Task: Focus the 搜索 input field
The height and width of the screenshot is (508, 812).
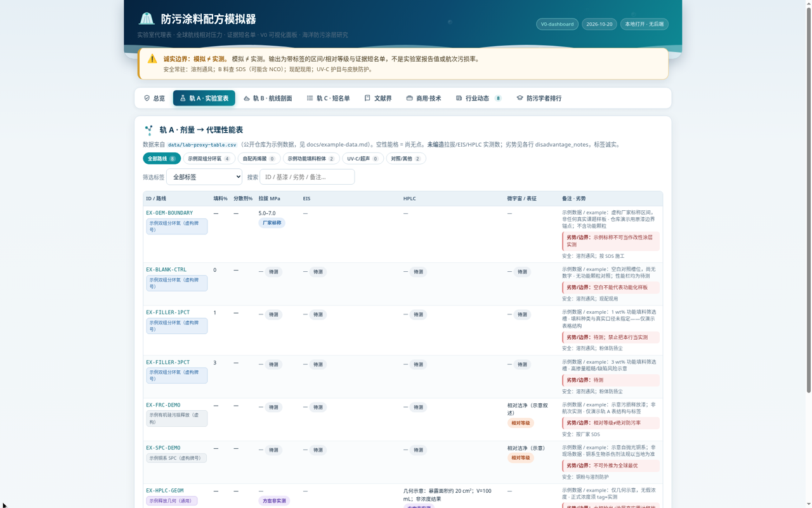Action: coord(307,177)
